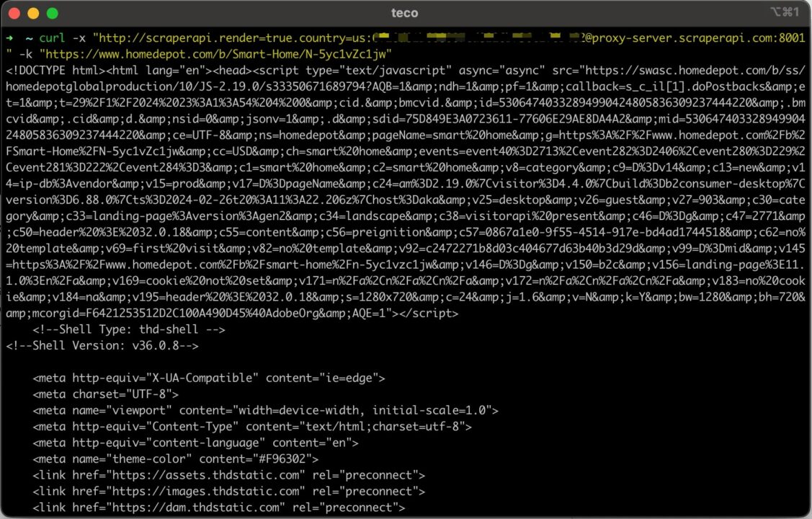
Task: Click the images.thdstatic.com preconnect link
Action: point(229,491)
